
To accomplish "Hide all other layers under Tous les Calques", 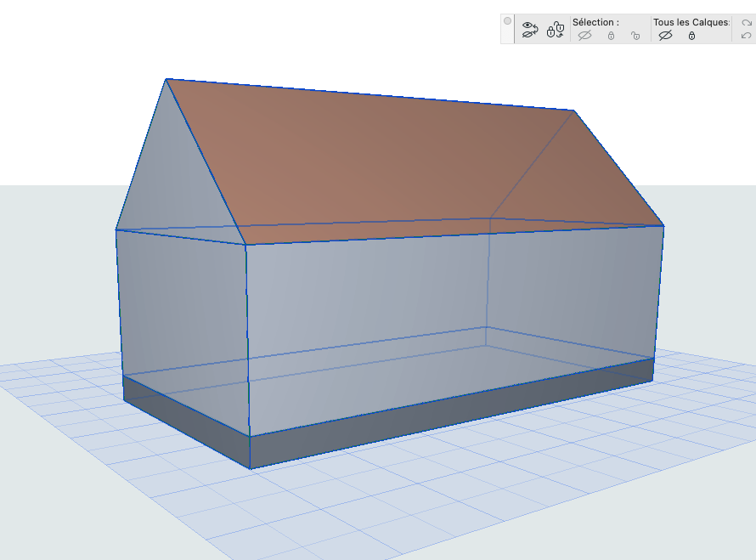I will pos(665,36).
